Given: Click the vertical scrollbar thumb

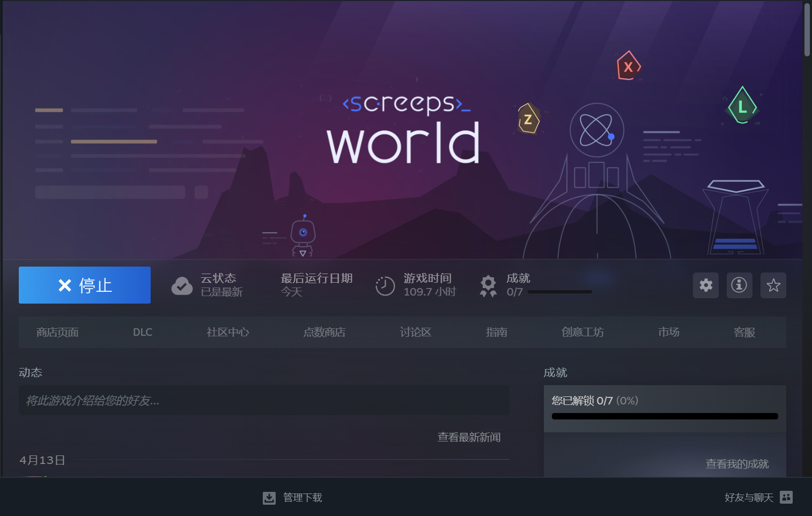Looking at the screenshot, I should pos(807,30).
